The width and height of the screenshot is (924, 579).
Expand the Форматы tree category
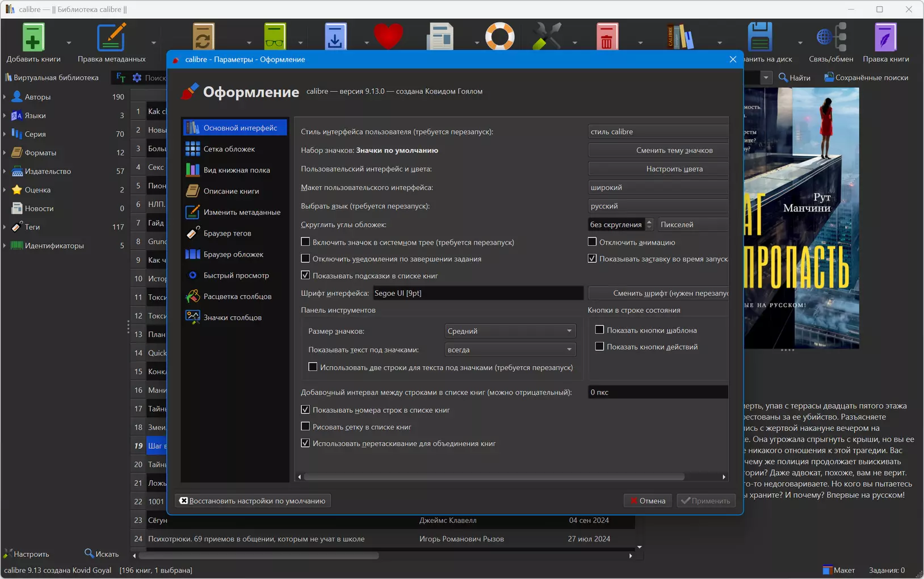click(5, 153)
